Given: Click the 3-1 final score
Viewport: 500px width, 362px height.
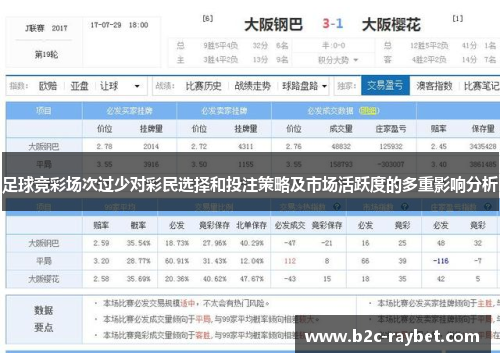Looking at the screenshot, I should [332, 24].
